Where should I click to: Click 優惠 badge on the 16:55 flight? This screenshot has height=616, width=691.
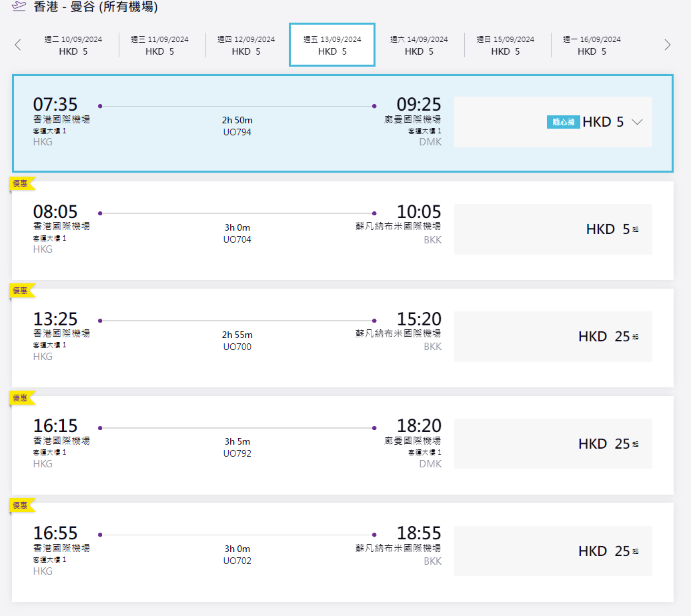[21, 505]
